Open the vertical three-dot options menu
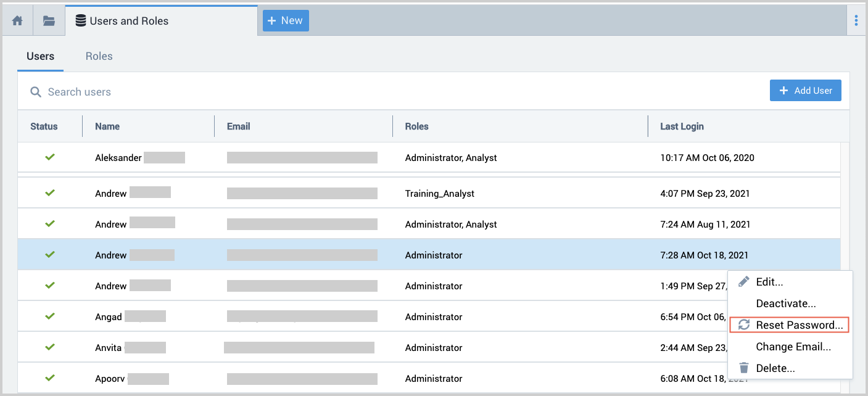The width and height of the screenshot is (868, 396). [856, 21]
